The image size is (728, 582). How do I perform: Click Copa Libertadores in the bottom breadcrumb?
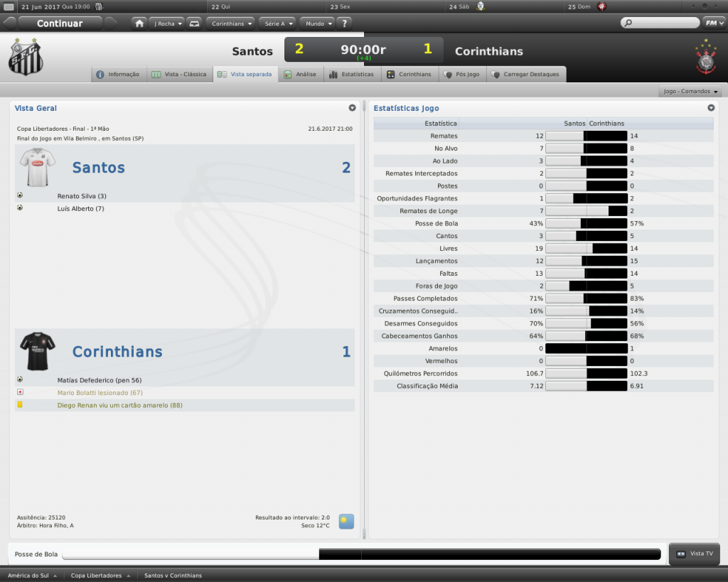click(x=95, y=575)
